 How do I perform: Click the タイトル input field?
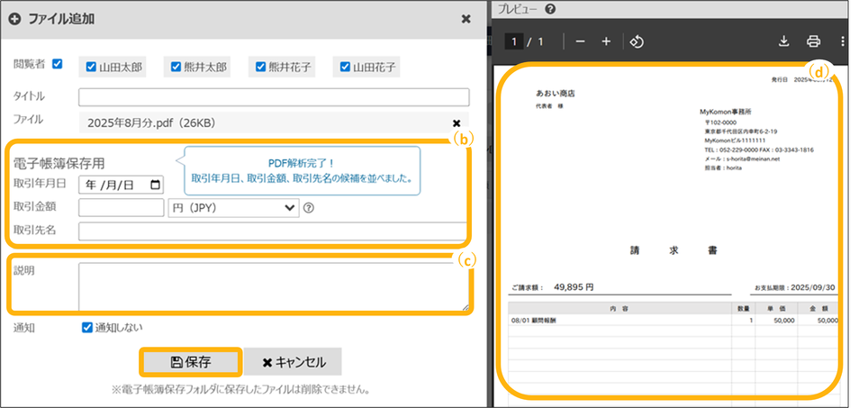click(x=274, y=97)
